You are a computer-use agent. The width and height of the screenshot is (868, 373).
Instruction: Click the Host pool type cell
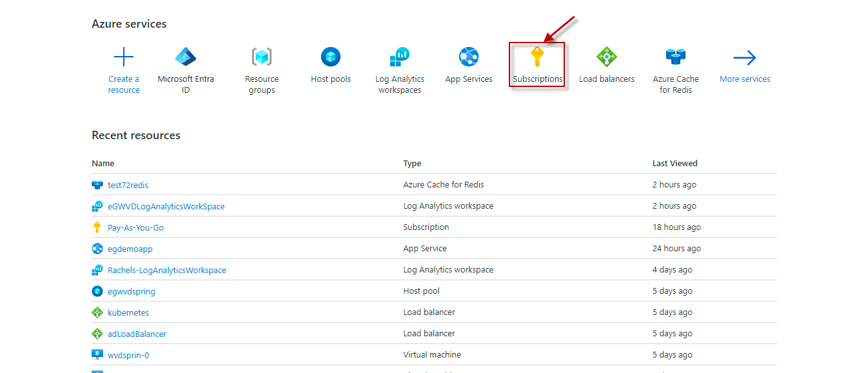[421, 291]
